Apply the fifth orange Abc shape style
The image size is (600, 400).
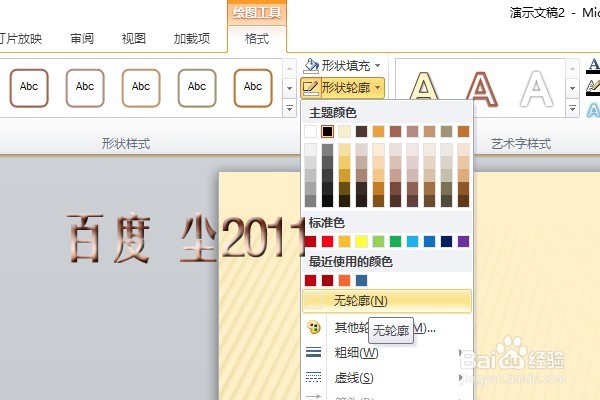(x=253, y=88)
